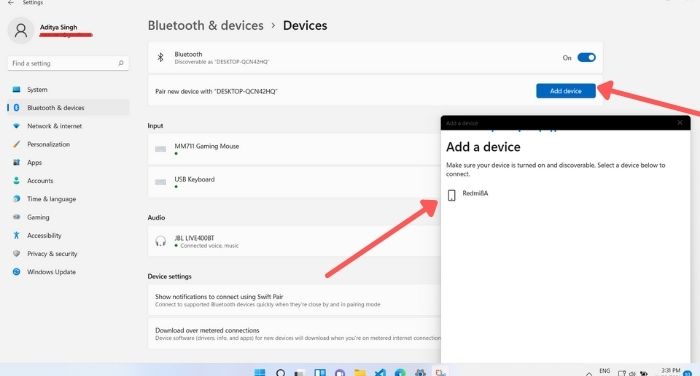700x376 pixels.
Task: Open Privacy & security label
Action: tap(52, 254)
